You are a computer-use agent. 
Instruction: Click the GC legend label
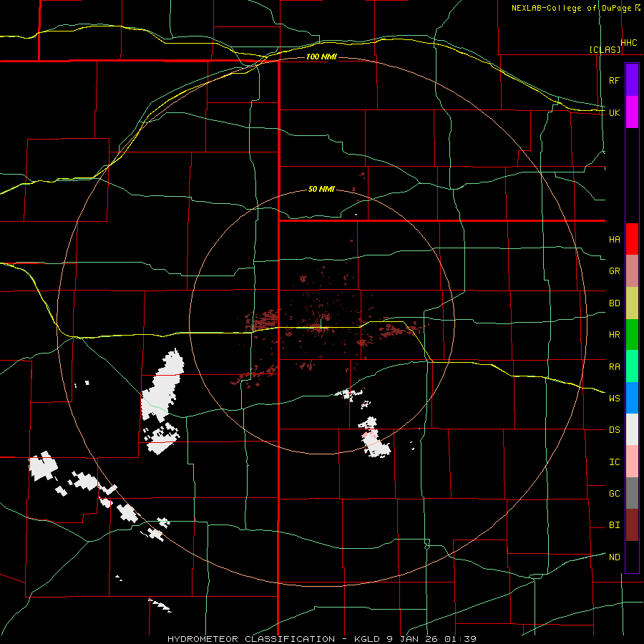[x=614, y=494]
